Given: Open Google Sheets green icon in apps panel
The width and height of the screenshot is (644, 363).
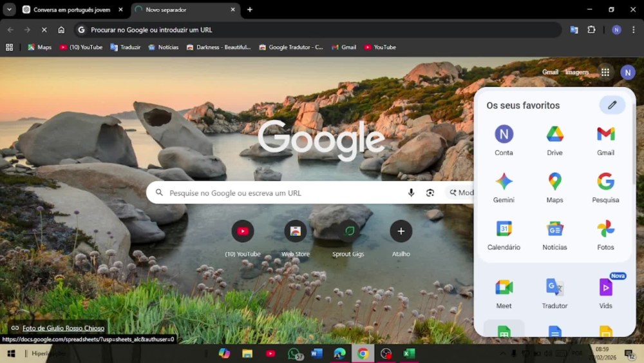Looking at the screenshot, I should tap(504, 331).
